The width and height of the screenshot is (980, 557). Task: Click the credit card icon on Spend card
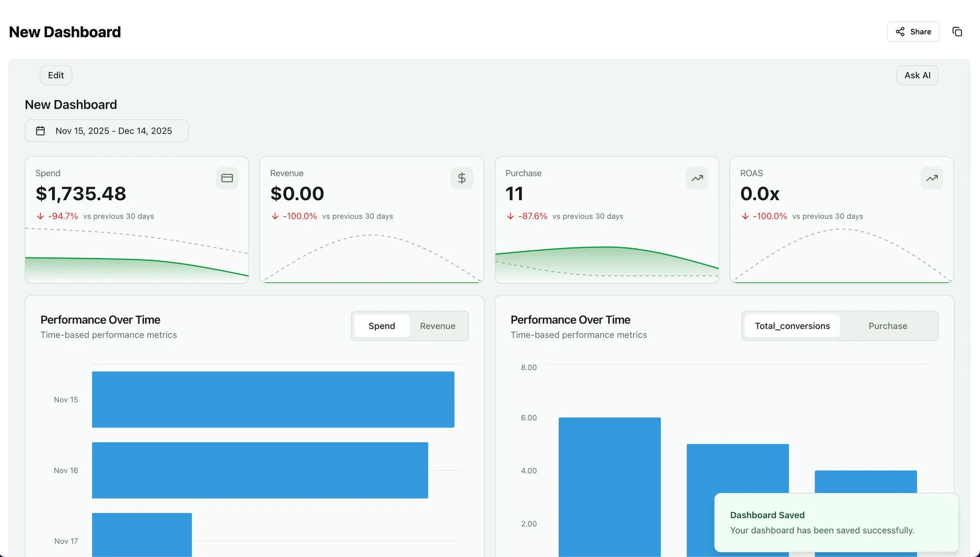(227, 178)
